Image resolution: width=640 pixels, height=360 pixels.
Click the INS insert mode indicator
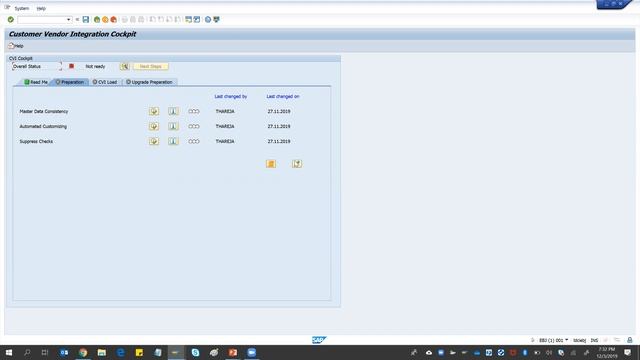pos(594,340)
